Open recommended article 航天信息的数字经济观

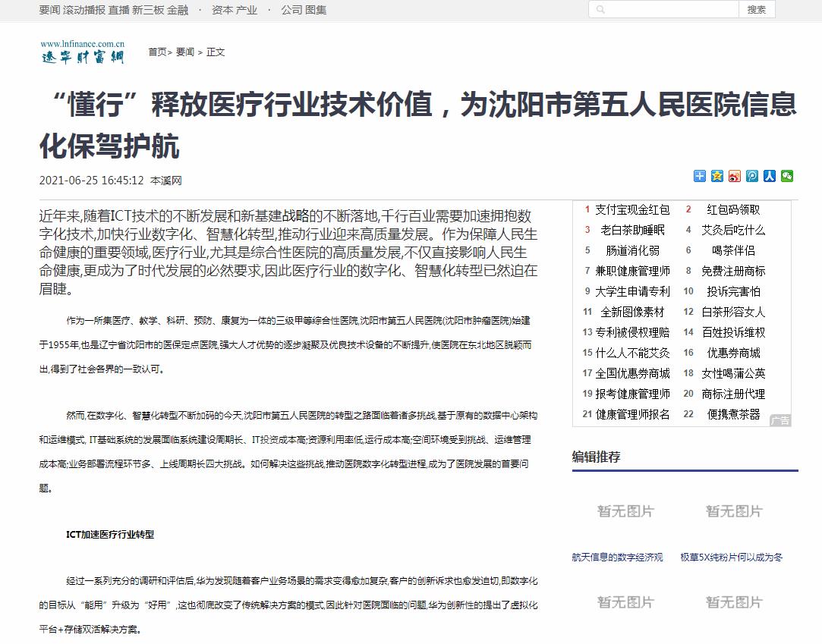618,557
